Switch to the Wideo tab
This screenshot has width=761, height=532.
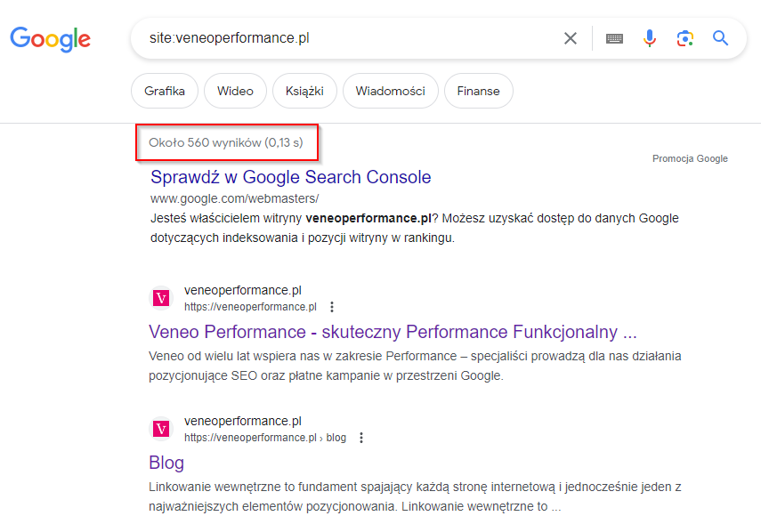(235, 91)
